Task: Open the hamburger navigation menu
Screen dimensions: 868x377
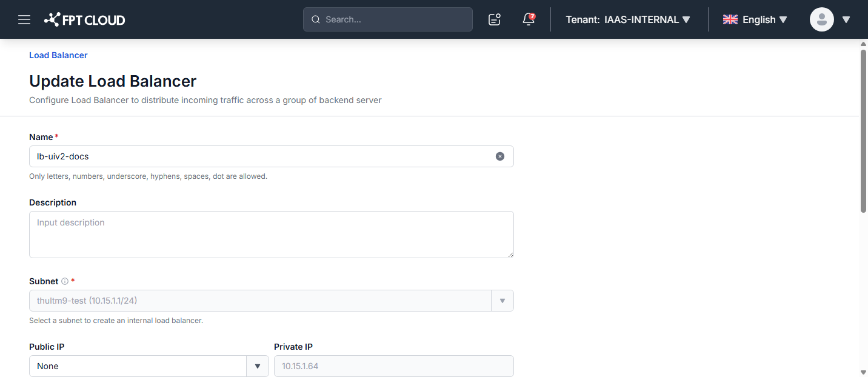Action: [24, 19]
